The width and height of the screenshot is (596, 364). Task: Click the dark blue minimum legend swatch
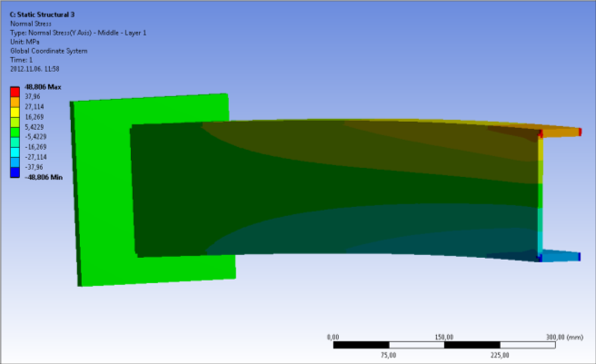15,172
